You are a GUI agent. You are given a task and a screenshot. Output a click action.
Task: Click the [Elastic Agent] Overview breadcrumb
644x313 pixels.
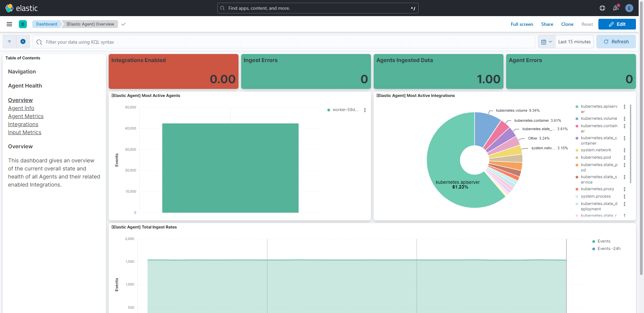(x=90, y=24)
